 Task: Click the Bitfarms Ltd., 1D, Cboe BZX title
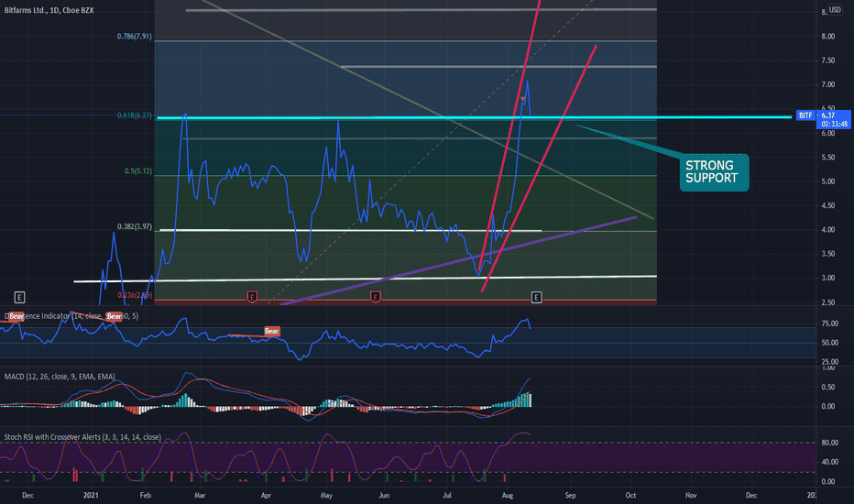(49, 10)
